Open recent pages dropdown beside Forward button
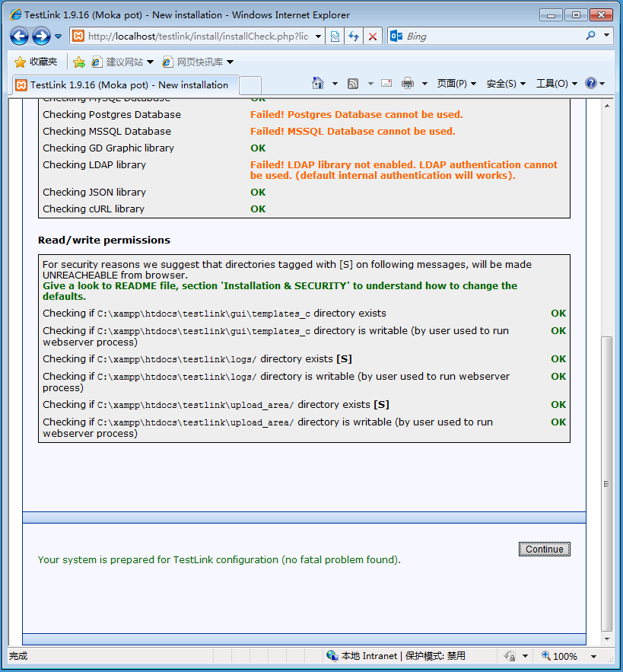The height and width of the screenshot is (672, 623). tap(59, 37)
